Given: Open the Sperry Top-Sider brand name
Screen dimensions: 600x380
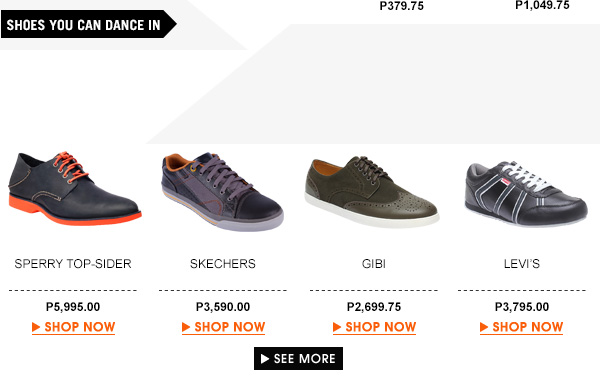Looking at the screenshot, I should point(73,264).
